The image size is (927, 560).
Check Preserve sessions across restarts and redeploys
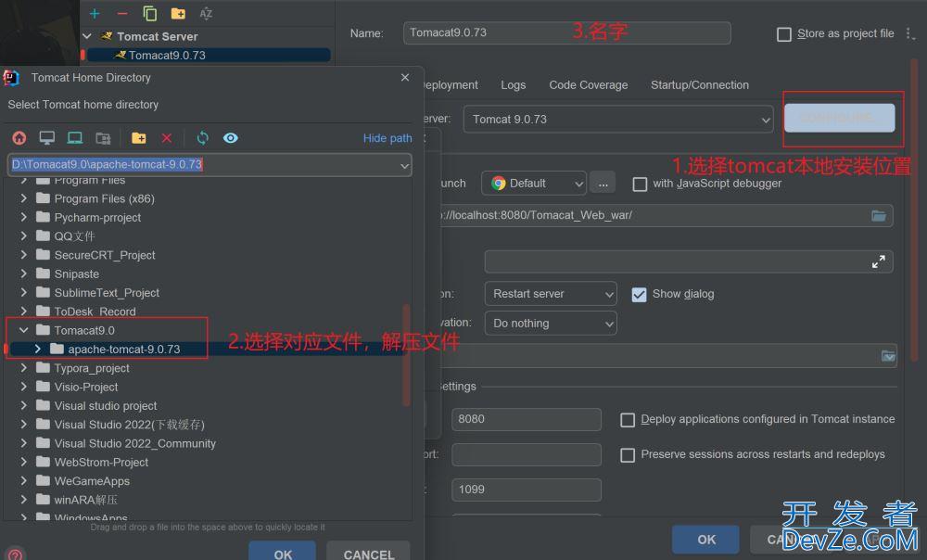(628, 454)
